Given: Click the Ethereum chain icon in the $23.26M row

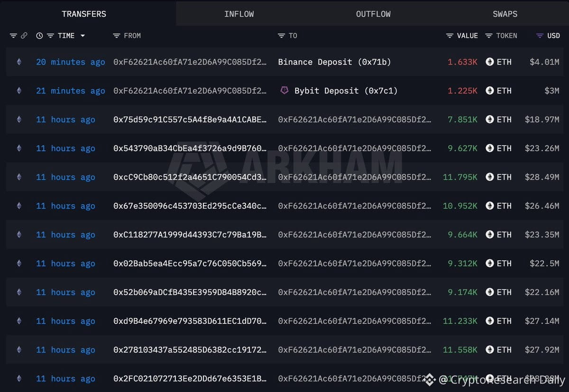Looking at the screenshot, I should 19,148.
